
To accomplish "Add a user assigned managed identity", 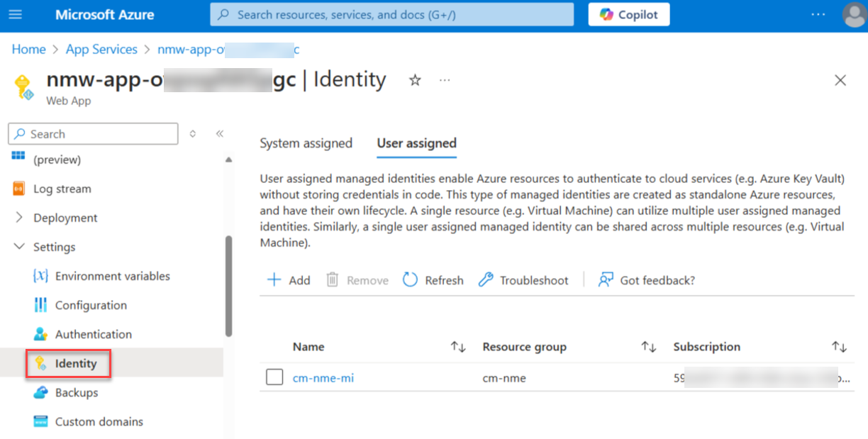I will [289, 280].
